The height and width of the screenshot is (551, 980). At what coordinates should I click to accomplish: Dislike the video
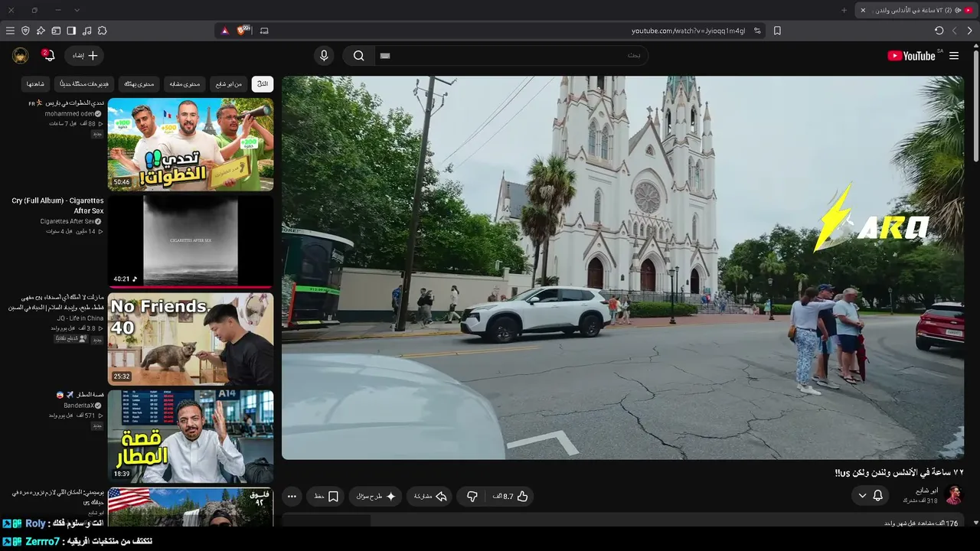(x=472, y=497)
